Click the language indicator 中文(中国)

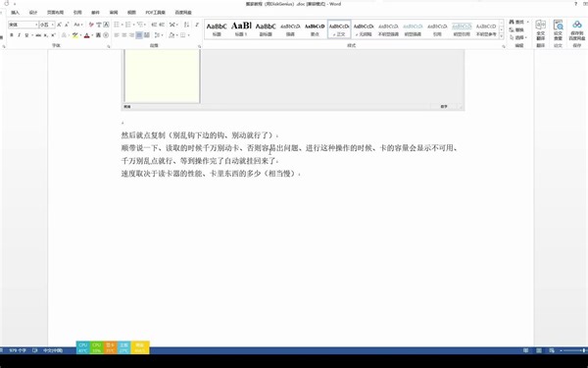pos(53,350)
